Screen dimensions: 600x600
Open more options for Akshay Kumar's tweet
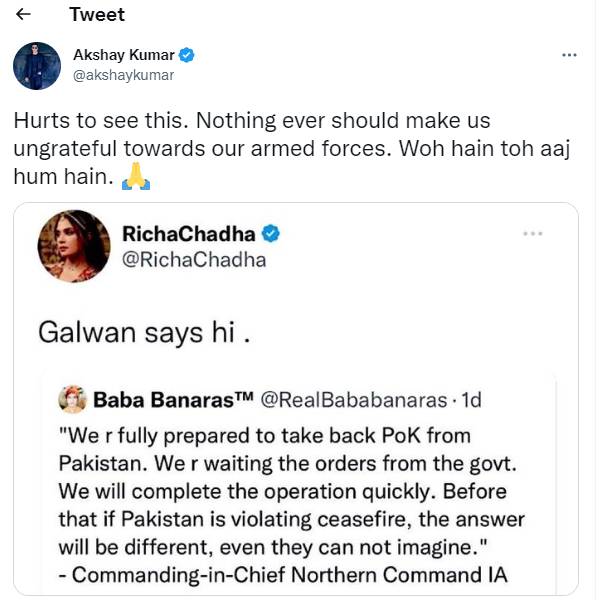click(x=569, y=56)
